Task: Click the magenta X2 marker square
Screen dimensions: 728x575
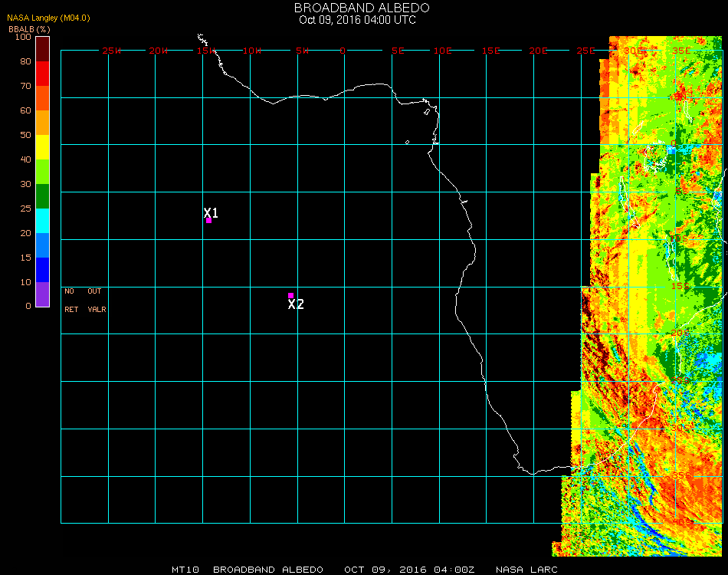Action: point(290,295)
